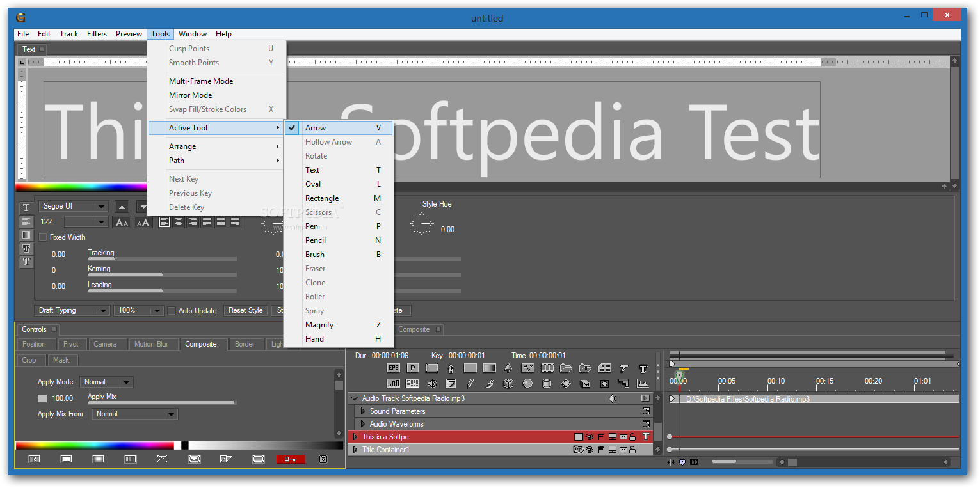
Task: Open the Arrange submenu
Action: (216, 146)
